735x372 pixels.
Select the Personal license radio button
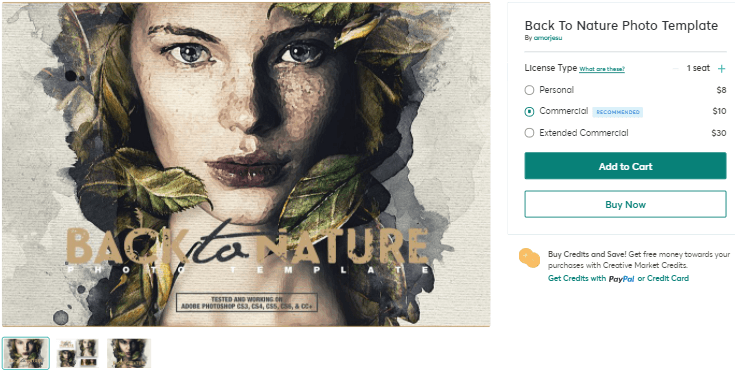(529, 90)
